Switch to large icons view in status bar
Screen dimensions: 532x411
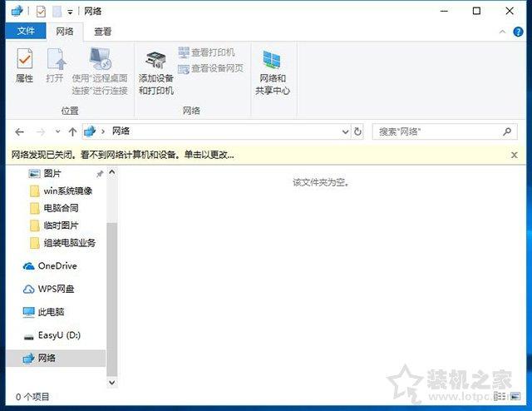click(x=515, y=396)
